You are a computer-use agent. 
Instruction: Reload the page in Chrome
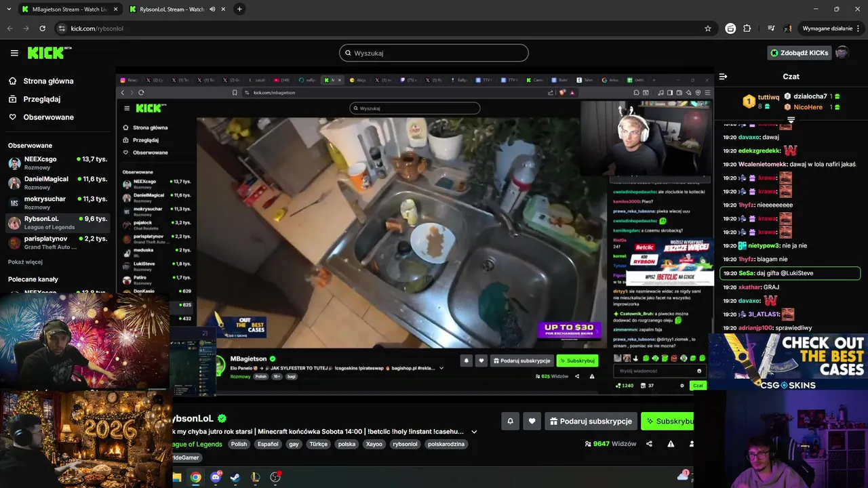tap(42, 28)
